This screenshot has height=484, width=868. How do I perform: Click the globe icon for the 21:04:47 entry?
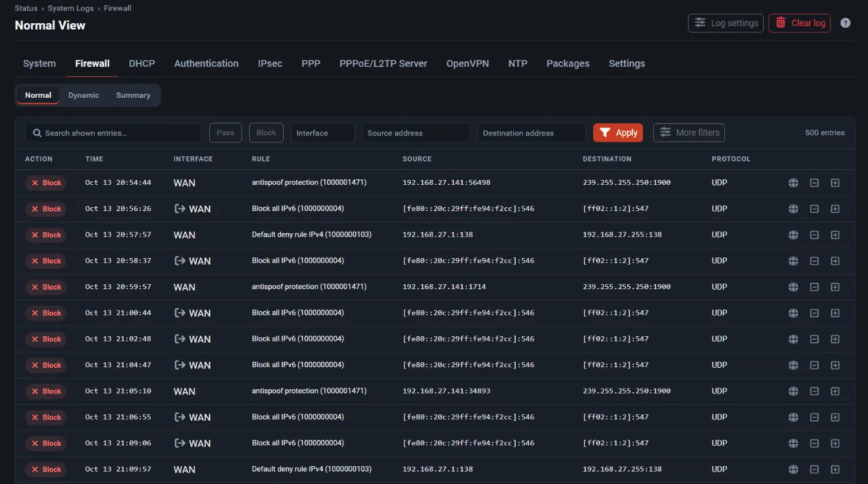pos(793,365)
